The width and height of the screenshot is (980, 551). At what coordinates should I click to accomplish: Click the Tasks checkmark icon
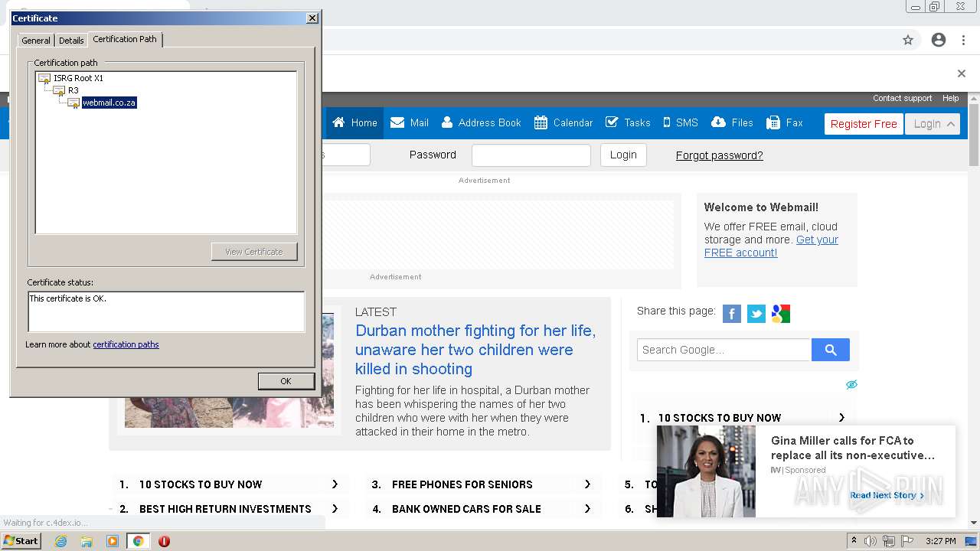coord(612,122)
